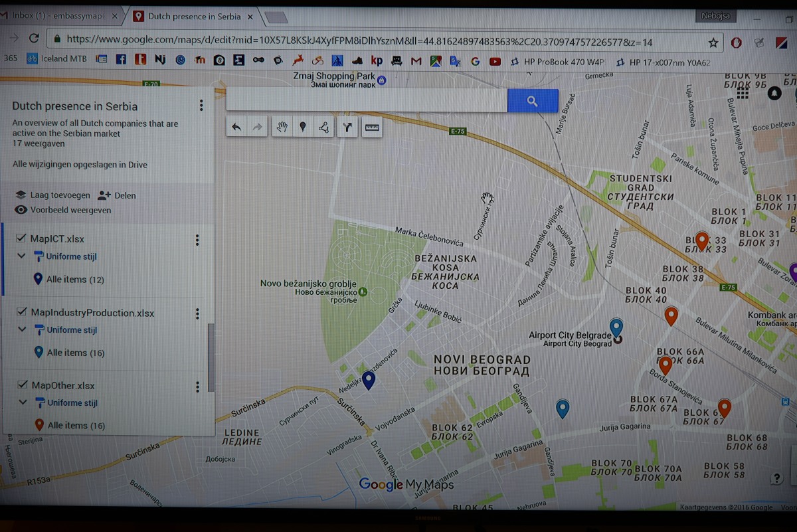Click the dark blue marker near Nedeljka Gvozdenovića

pos(369,381)
